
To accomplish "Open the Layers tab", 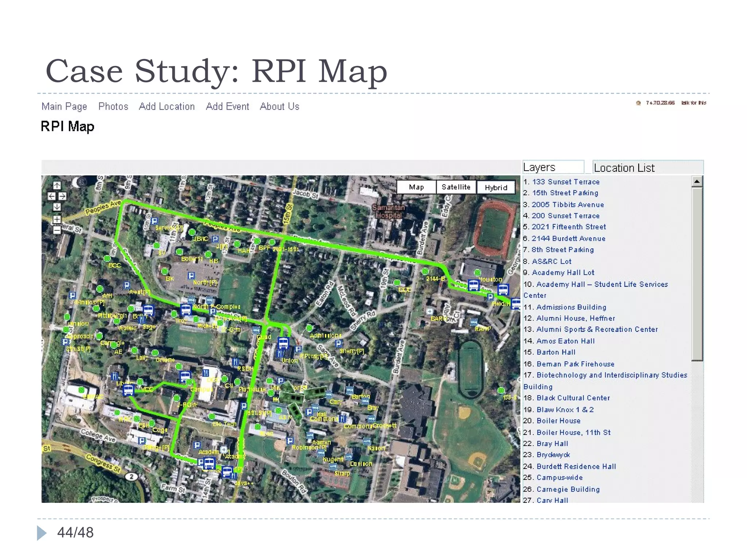I will (553, 167).
